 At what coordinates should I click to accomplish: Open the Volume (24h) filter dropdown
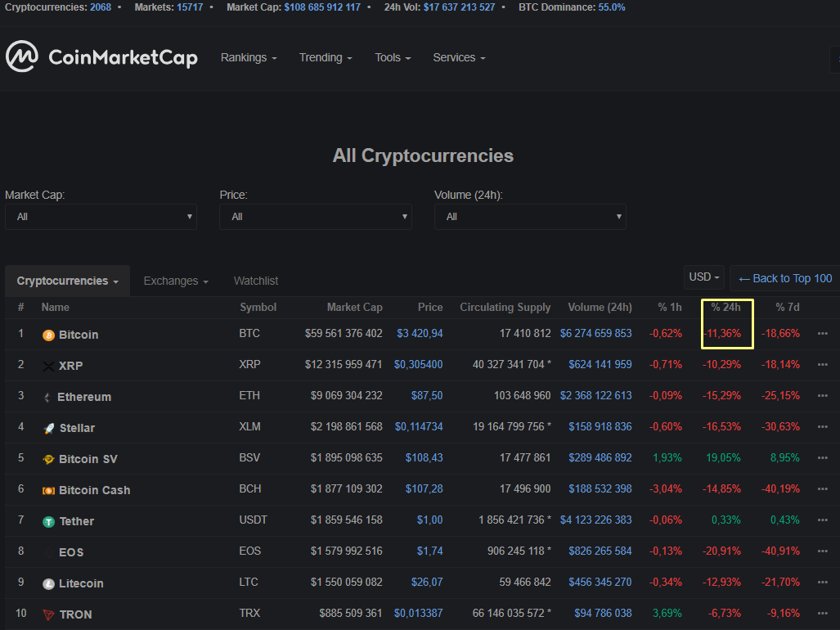click(x=530, y=217)
